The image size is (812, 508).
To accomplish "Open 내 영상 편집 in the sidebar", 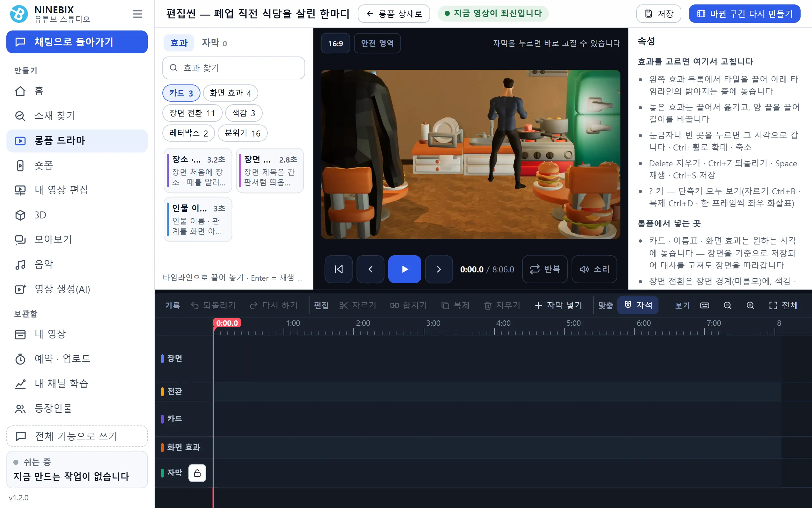I will pyautogui.click(x=77, y=190).
